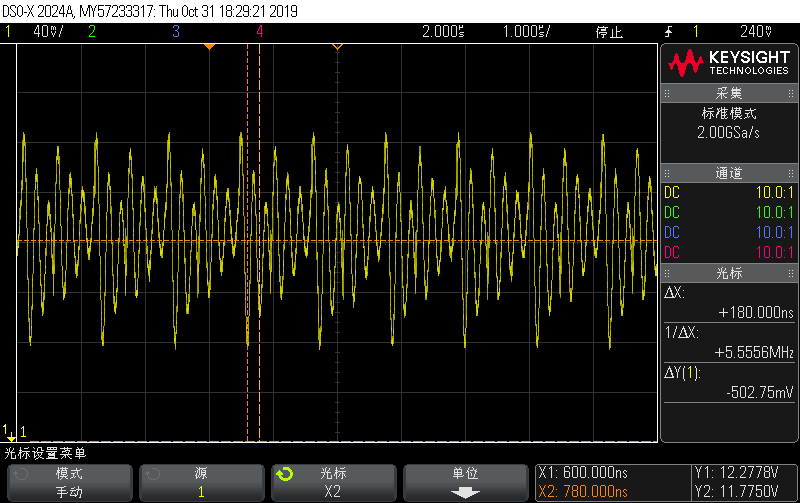The height and width of the screenshot is (503, 800).
Task: Select the pink channel 4 indicator
Action: pyautogui.click(x=260, y=32)
